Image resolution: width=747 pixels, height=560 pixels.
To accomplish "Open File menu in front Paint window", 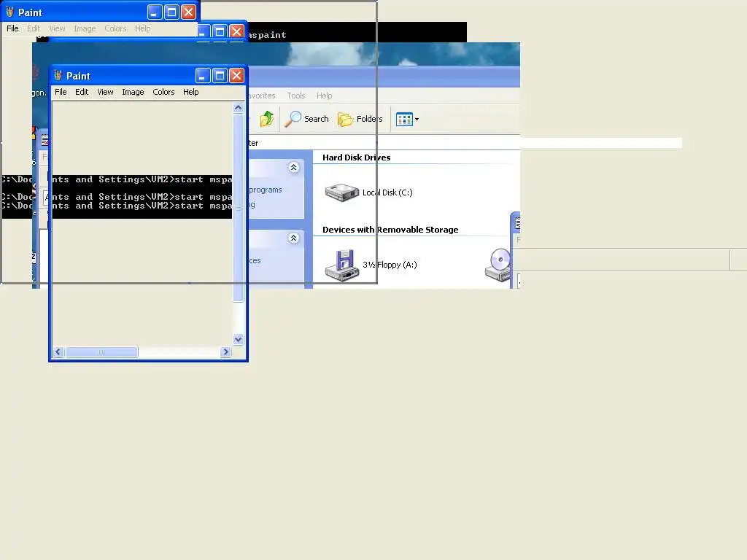I will [61, 92].
